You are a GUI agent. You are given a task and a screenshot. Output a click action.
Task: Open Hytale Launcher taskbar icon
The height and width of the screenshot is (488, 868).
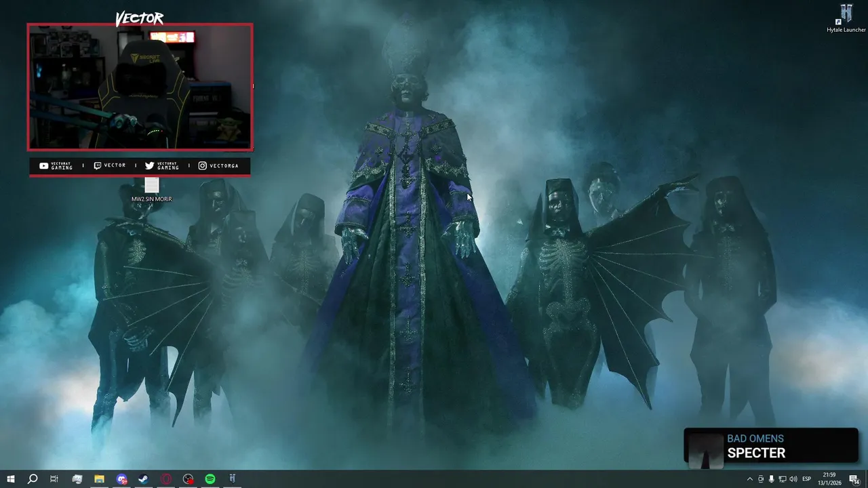pyautogui.click(x=232, y=479)
